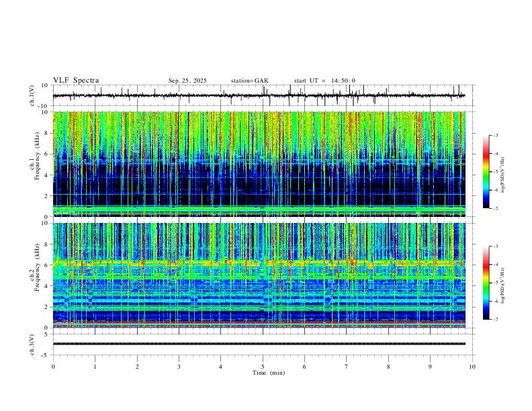Select the date text "Sep. 25, 2025"

click(187, 81)
